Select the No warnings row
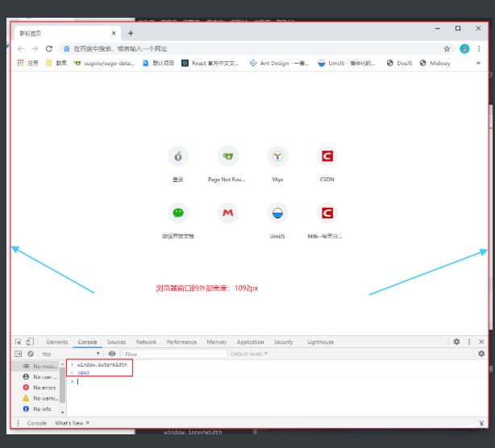 (35, 398)
